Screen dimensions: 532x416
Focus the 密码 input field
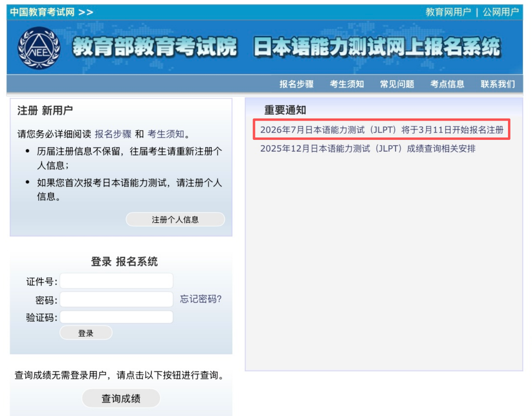coord(116,299)
